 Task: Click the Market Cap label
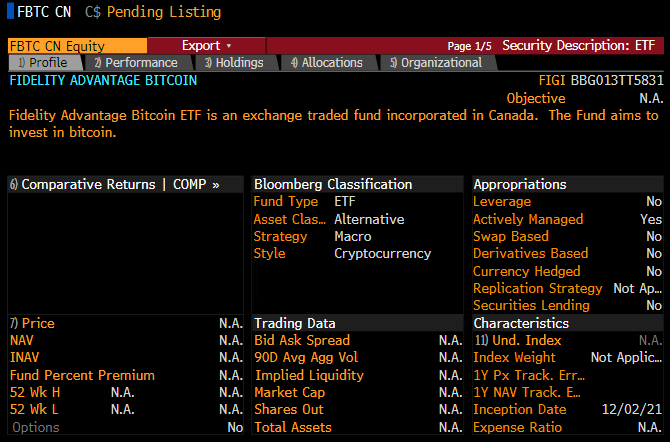point(290,392)
